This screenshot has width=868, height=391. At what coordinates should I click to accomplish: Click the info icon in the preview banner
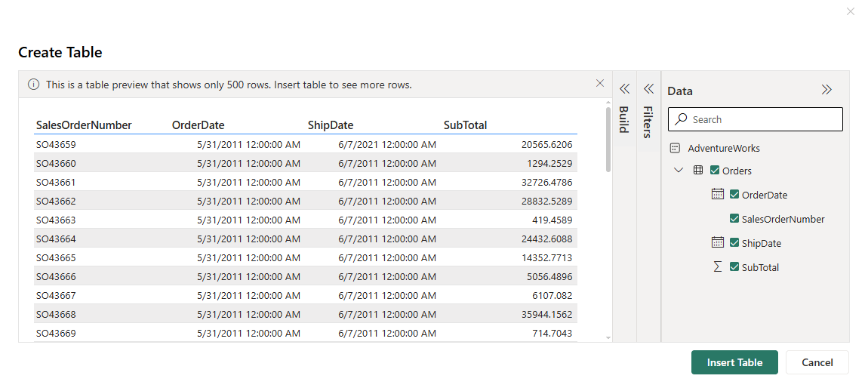point(34,85)
